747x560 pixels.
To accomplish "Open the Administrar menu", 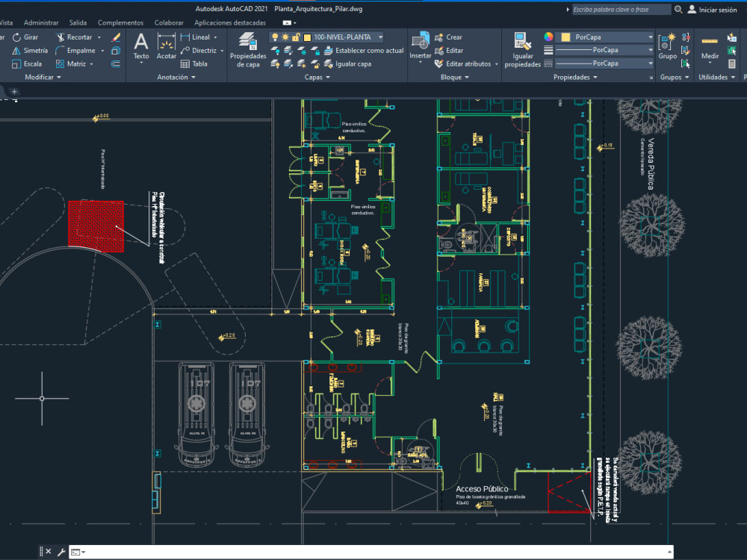I will tap(40, 22).
